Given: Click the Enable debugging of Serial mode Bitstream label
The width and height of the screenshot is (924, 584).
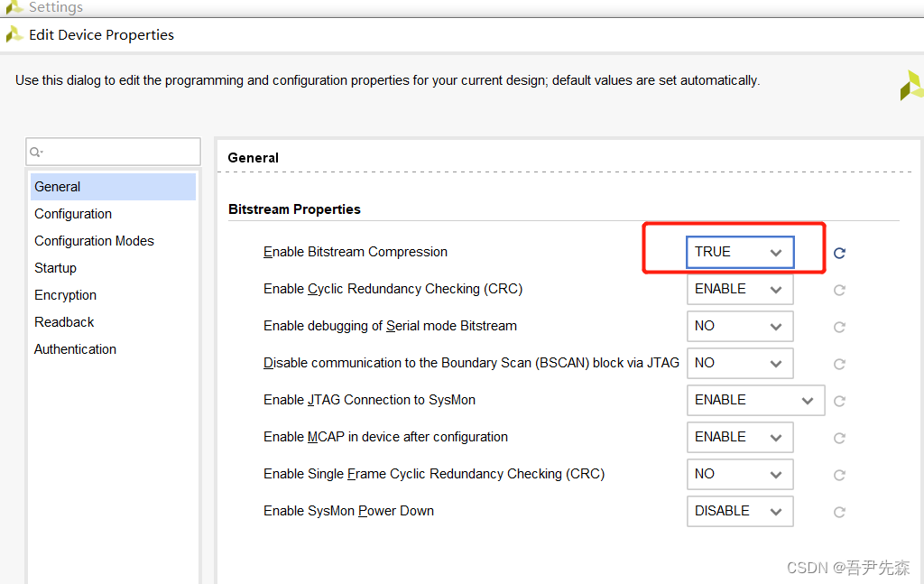Looking at the screenshot, I should (390, 326).
